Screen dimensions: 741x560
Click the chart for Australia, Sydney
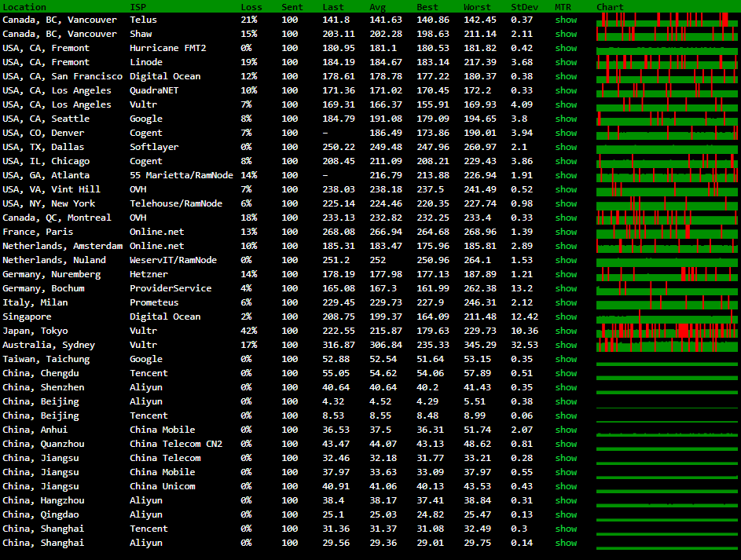click(667, 345)
